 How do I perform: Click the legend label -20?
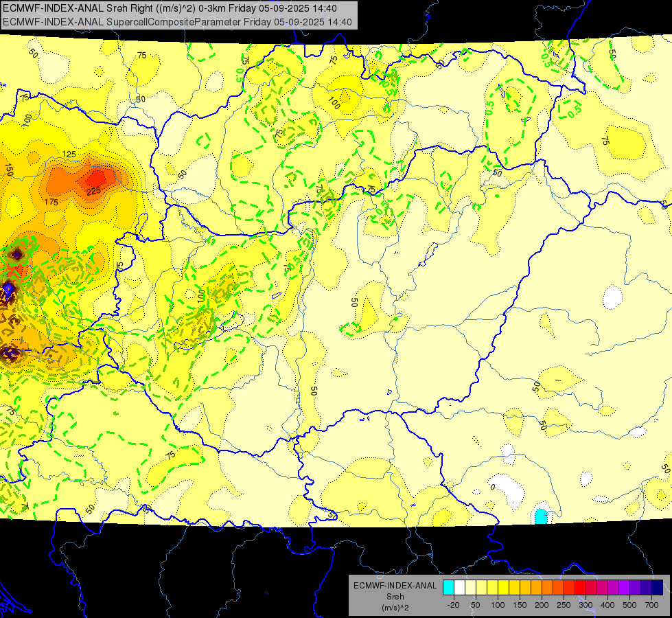(x=454, y=605)
